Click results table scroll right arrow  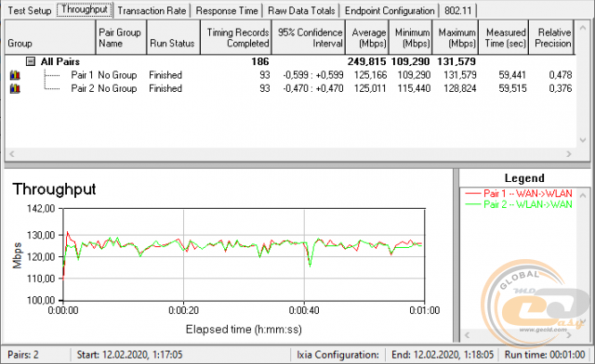[569, 154]
